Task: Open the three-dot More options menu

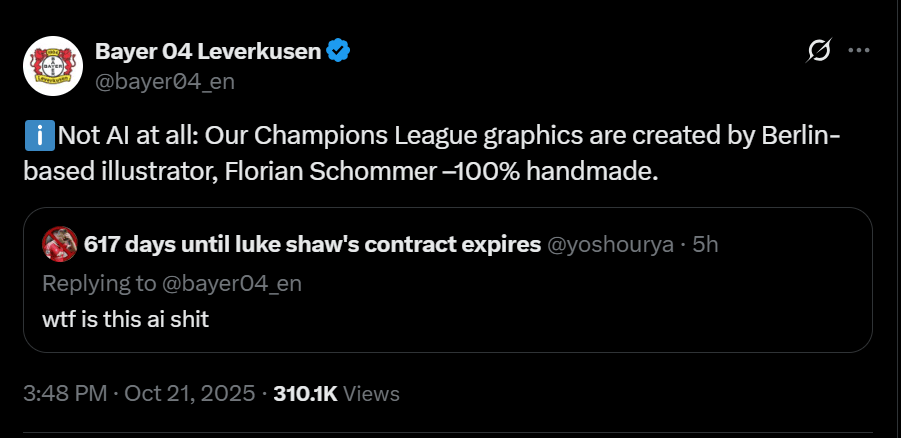Action: pyautogui.click(x=858, y=52)
